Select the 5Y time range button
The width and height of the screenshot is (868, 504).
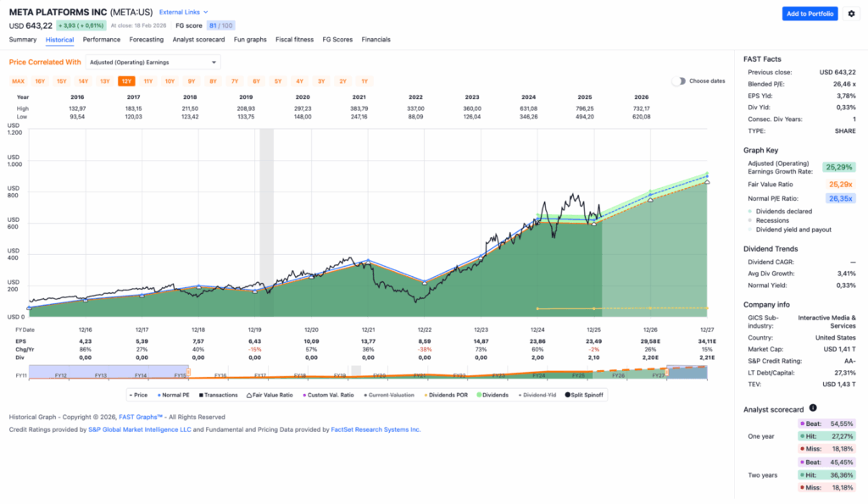pos(278,81)
